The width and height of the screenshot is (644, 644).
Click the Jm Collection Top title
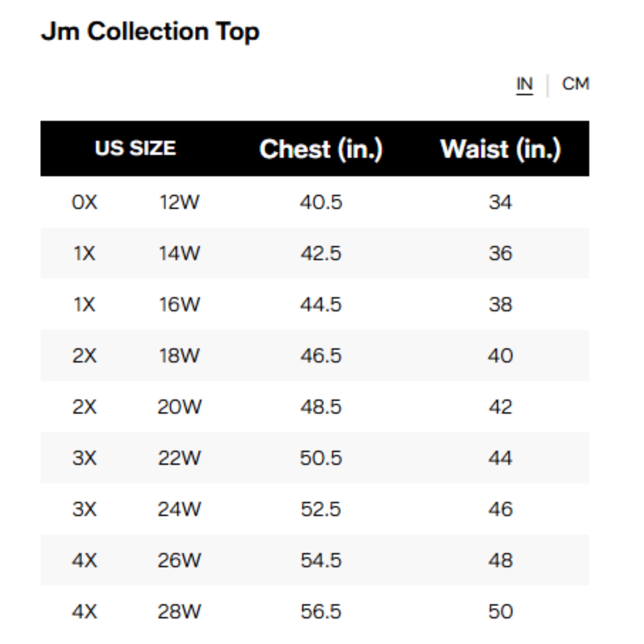pyautogui.click(x=150, y=32)
